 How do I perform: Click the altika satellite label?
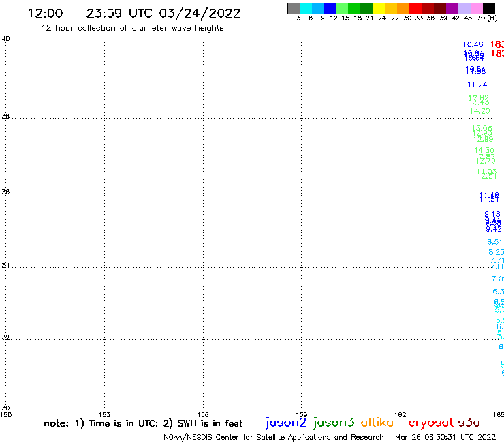[x=377, y=423]
